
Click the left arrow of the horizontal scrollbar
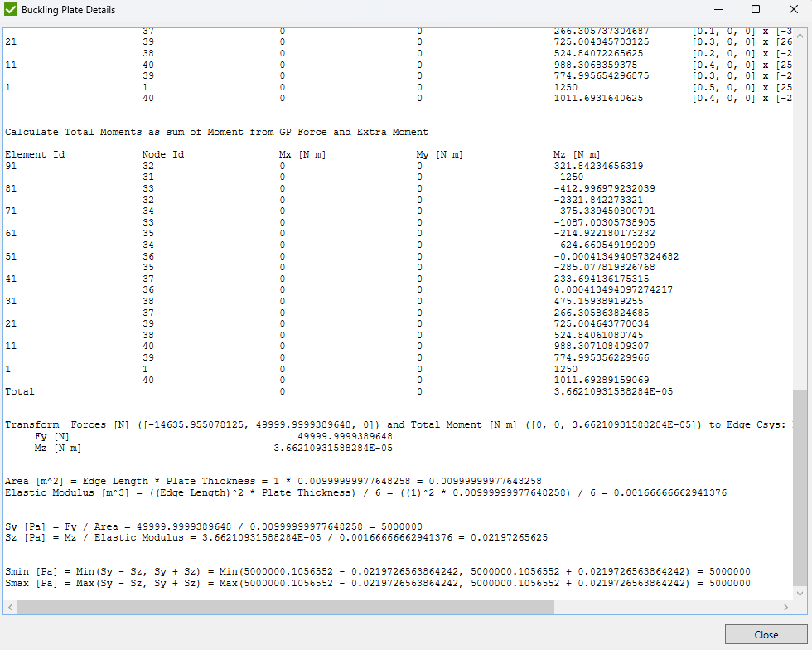(x=8, y=607)
